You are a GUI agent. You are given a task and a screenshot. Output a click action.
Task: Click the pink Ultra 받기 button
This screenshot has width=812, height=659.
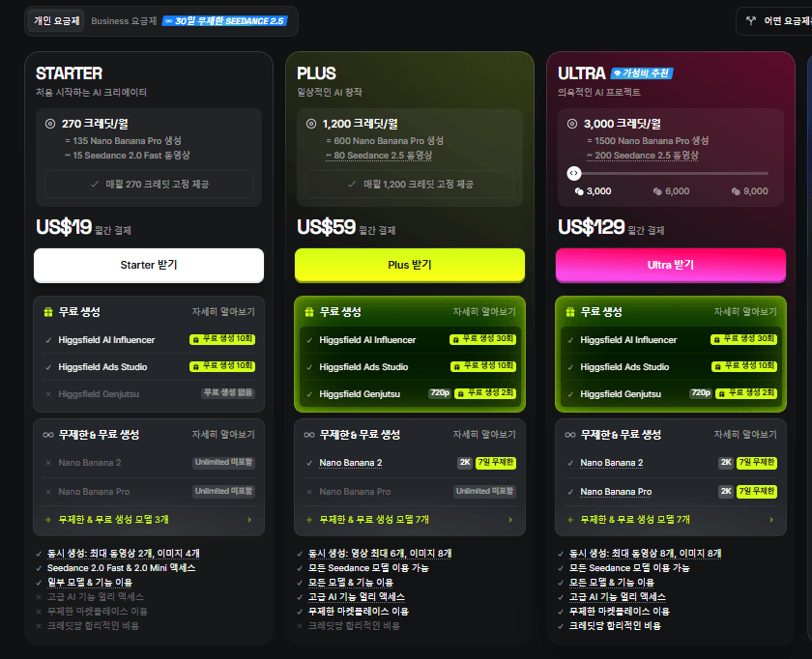(x=671, y=265)
